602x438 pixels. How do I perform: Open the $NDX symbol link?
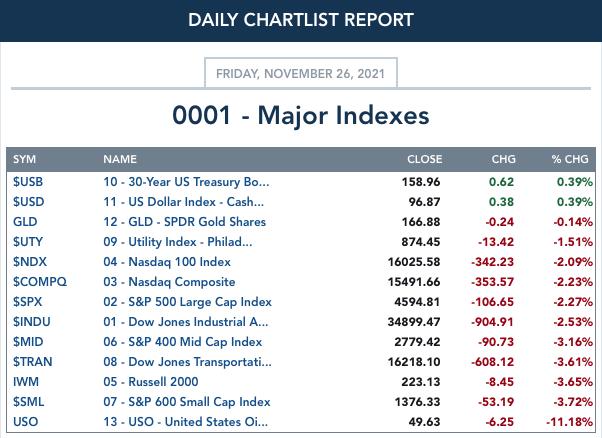(29, 262)
